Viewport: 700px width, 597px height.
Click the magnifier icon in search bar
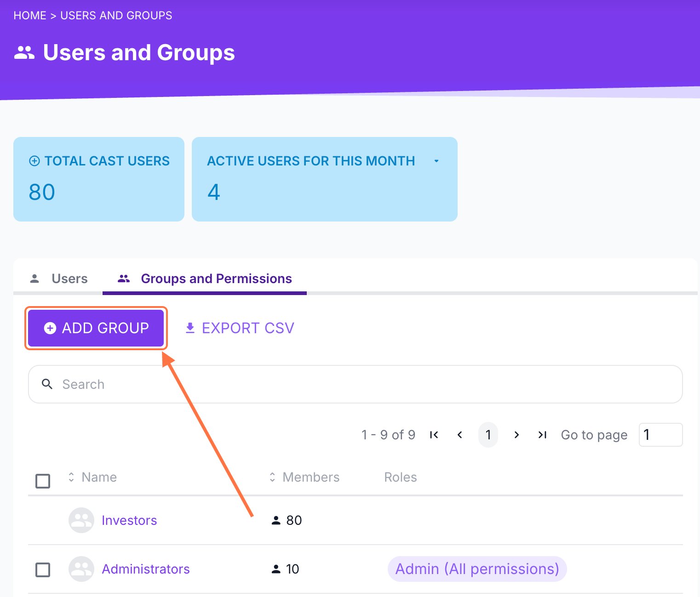[47, 384]
